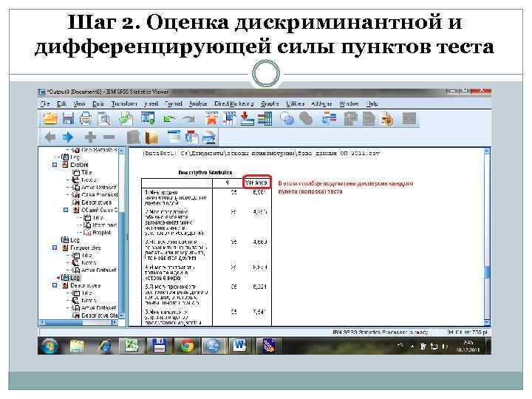The height and width of the screenshot is (399, 532).
Task: Select Descriptive Statistics item at outline bottom
Action: [100, 316]
